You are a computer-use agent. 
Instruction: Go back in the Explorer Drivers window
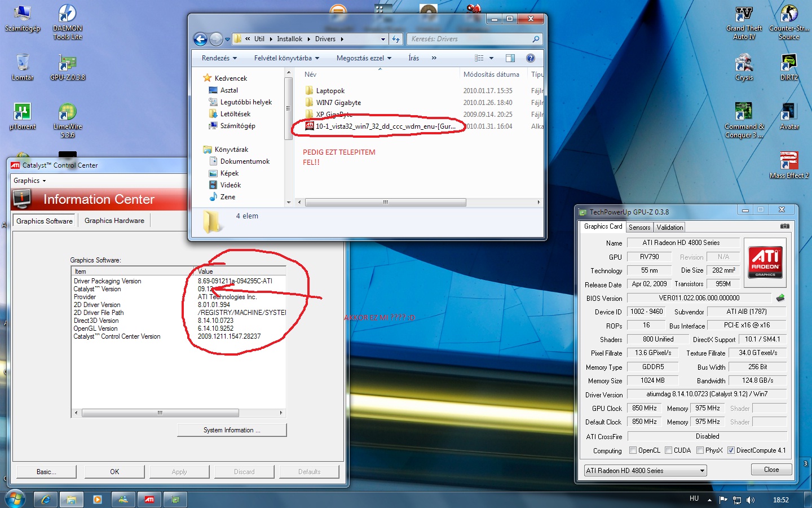point(200,39)
